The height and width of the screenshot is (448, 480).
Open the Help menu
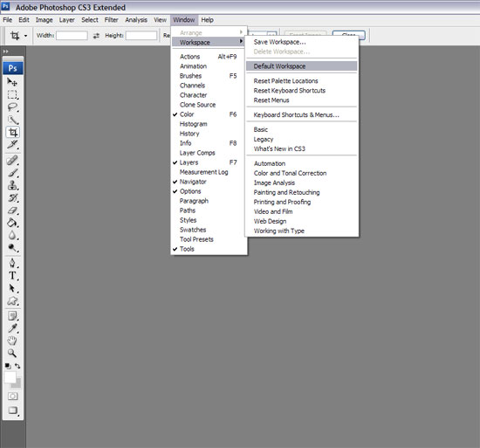coord(207,20)
